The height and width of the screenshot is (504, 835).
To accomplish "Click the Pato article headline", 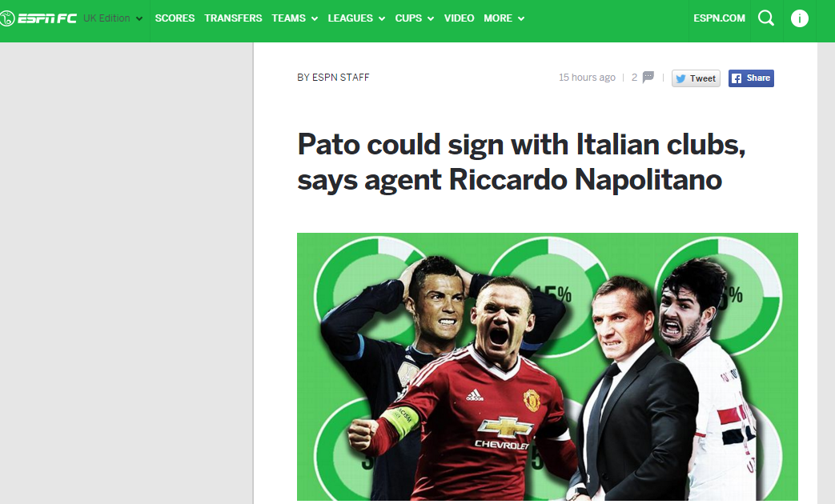I will point(521,162).
